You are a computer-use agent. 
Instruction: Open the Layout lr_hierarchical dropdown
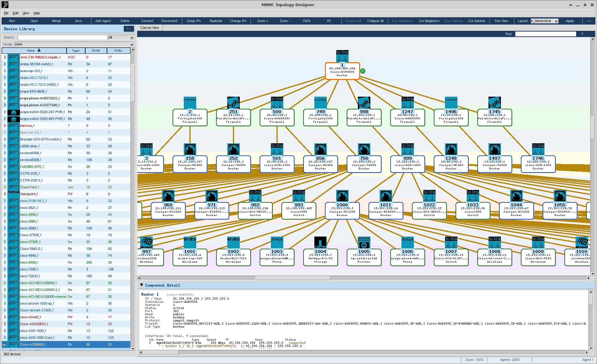click(x=556, y=21)
